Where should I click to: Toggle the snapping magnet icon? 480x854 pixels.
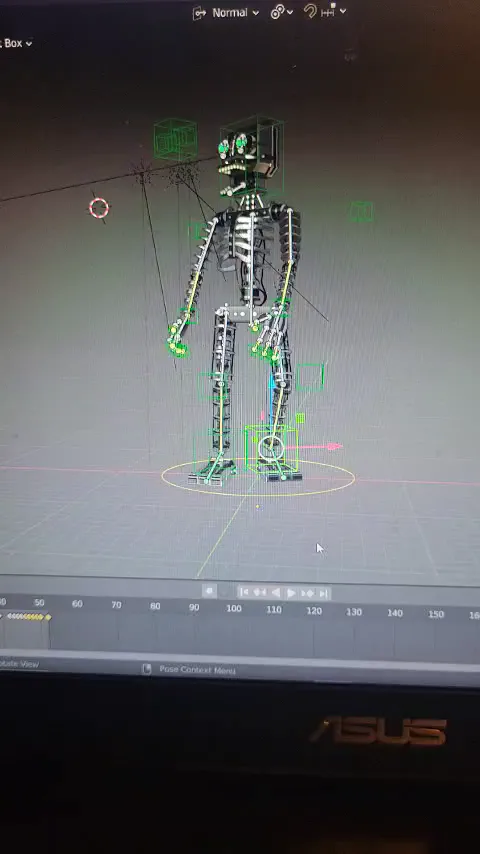[x=310, y=11]
